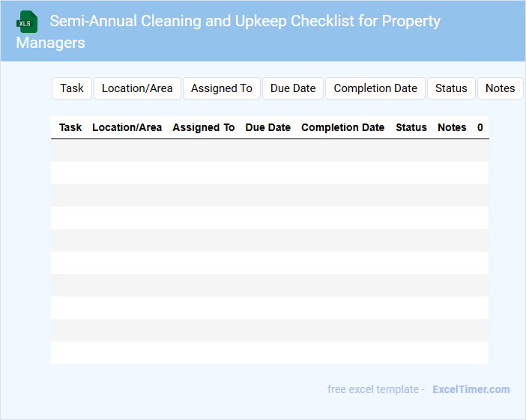The image size is (526, 420).
Task: Select the Location/Area tag button
Action: (x=137, y=88)
